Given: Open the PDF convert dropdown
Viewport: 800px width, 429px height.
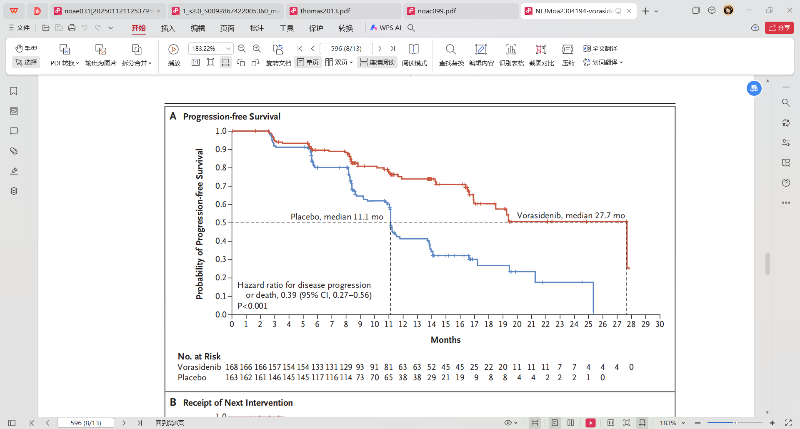Looking at the screenshot, I should 64,55.
